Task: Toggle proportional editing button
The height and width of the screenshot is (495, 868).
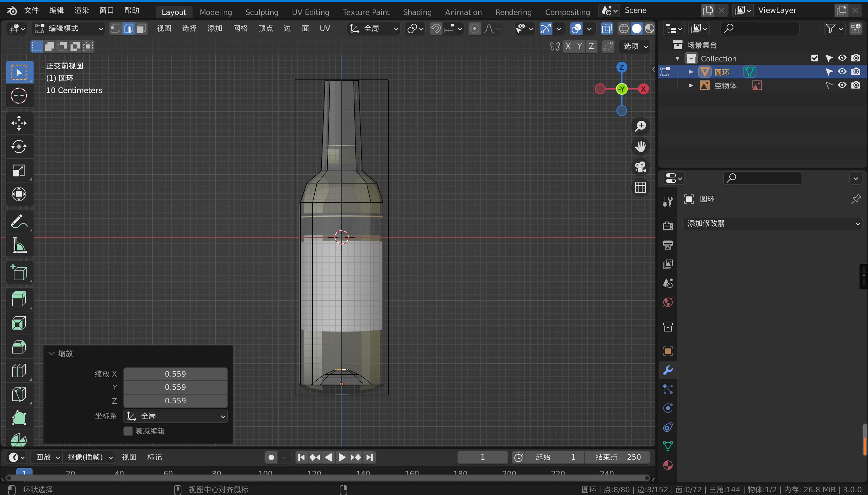Action: pos(475,28)
